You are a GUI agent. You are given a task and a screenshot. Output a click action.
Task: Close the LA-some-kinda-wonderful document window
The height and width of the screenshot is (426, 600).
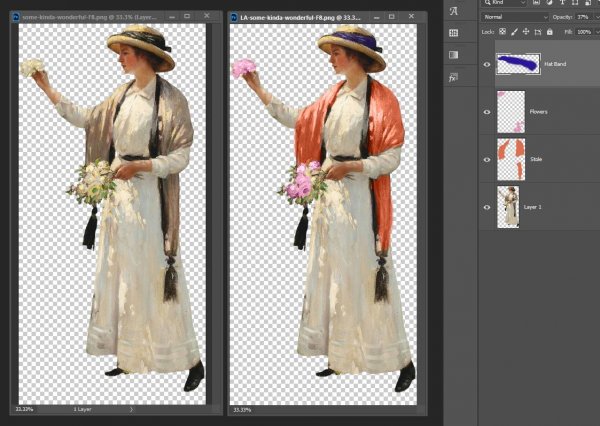click(x=411, y=16)
